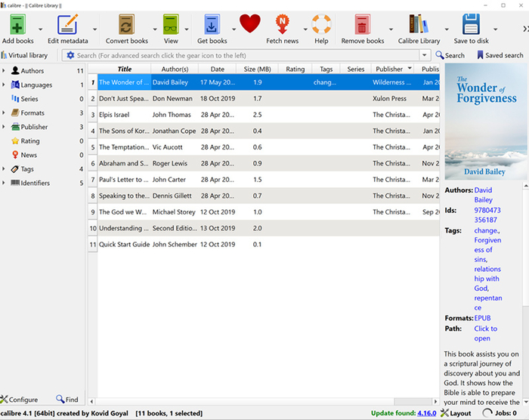Viewport: 529px width, 420px height.
Task: Open Get books dropdown arrow
Action: click(x=234, y=29)
